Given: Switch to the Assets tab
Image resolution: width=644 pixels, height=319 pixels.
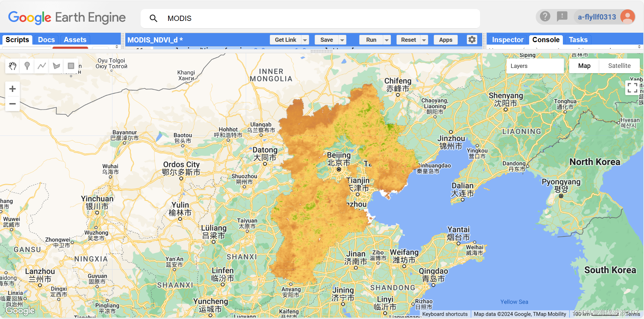Looking at the screenshot, I should (x=75, y=40).
